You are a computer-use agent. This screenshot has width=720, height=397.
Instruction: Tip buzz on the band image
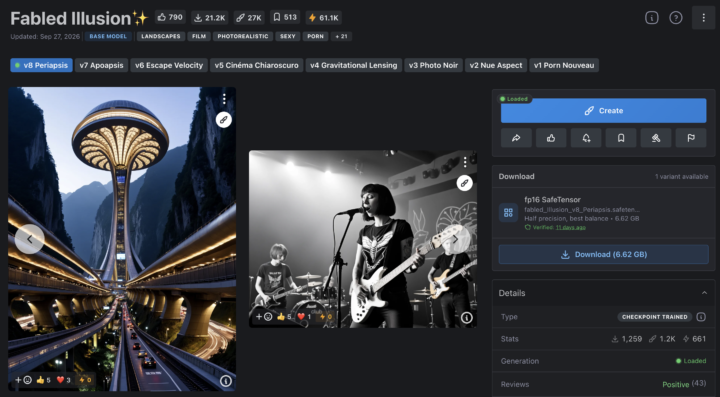click(x=326, y=317)
